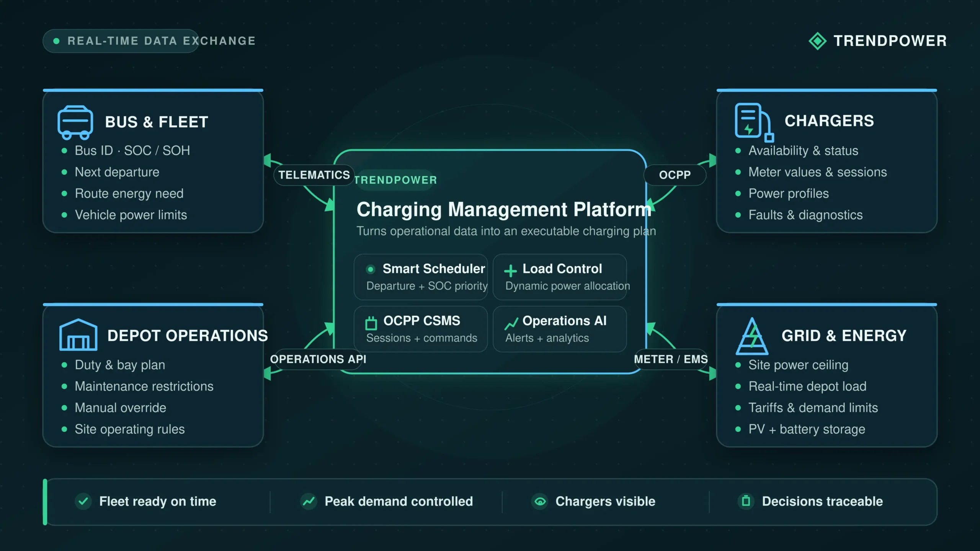
Task: Click the Charging Management Platform title
Action: (x=504, y=209)
